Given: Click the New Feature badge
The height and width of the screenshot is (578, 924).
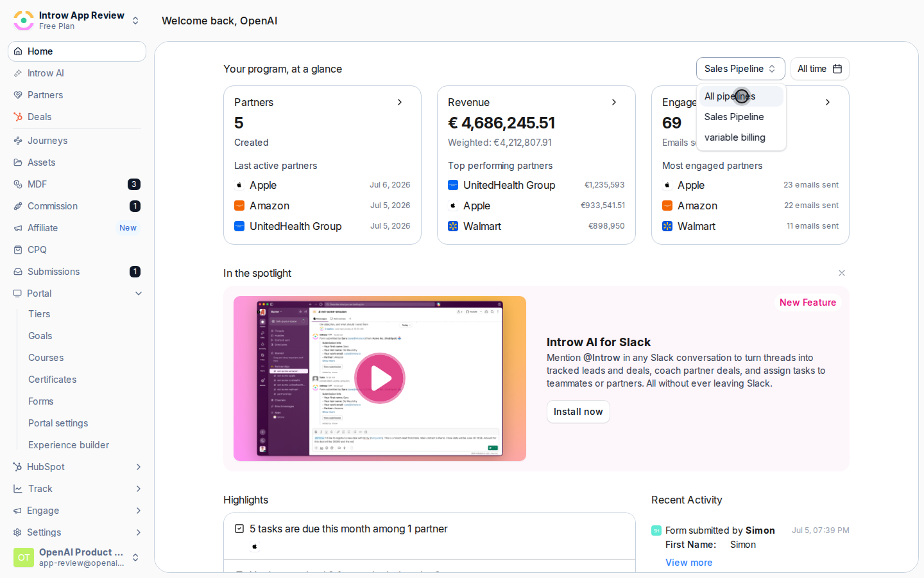Looking at the screenshot, I should (x=808, y=302).
